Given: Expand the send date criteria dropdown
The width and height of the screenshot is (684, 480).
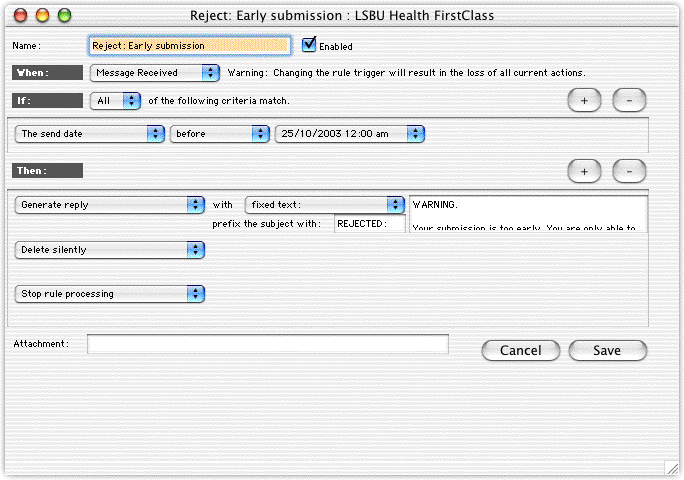Looking at the screenshot, I should click(90, 133).
